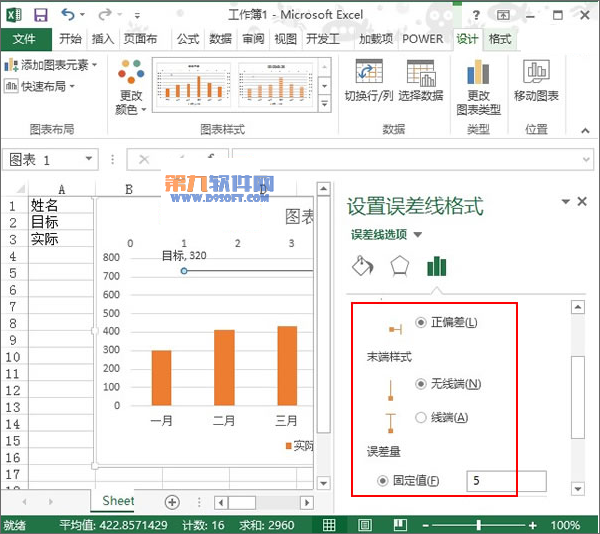This screenshot has height=534, width=600.
Task: Select Fixed value (固定值) radio button
Action: (383, 480)
